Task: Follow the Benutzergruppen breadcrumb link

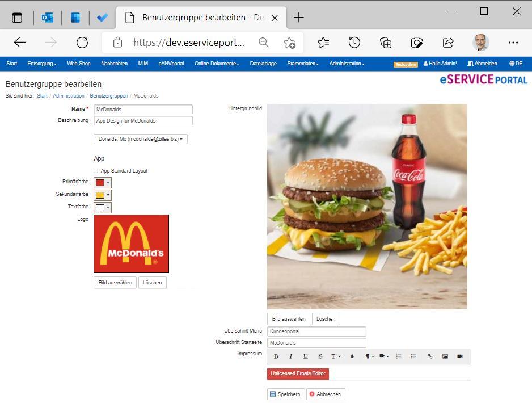Action: pos(109,96)
